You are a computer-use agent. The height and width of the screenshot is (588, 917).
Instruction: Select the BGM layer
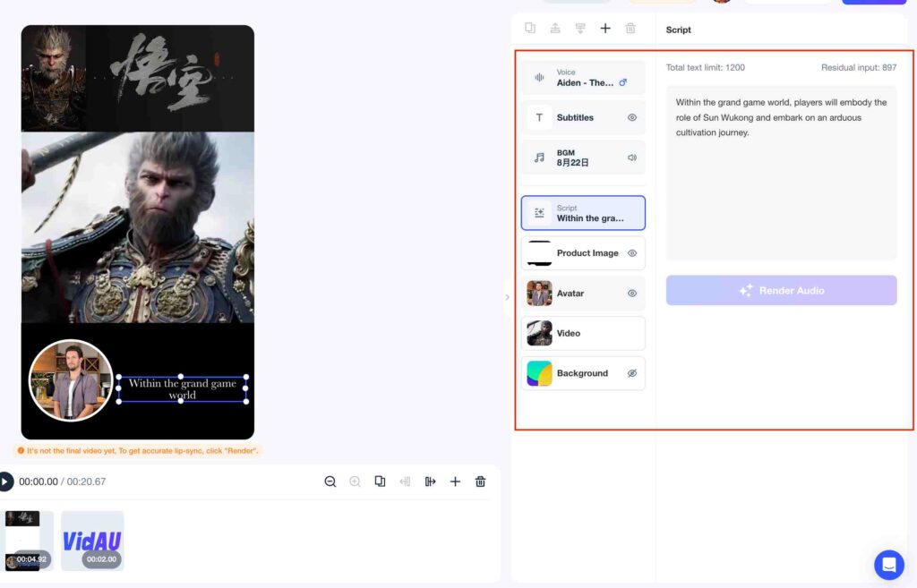click(583, 158)
